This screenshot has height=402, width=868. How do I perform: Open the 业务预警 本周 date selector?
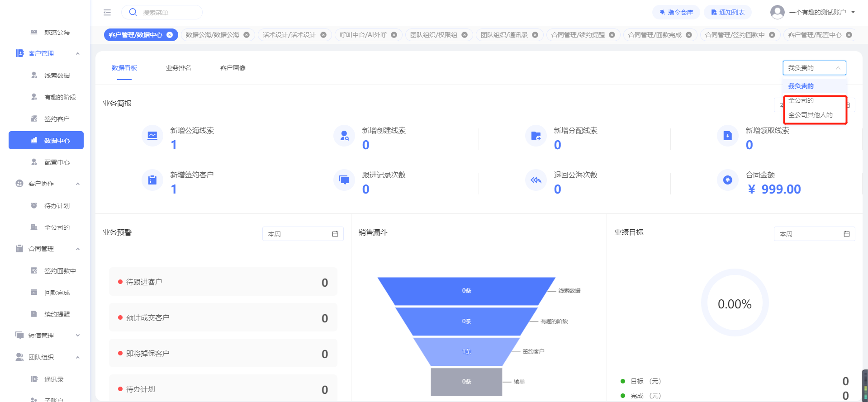tap(303, 234)
